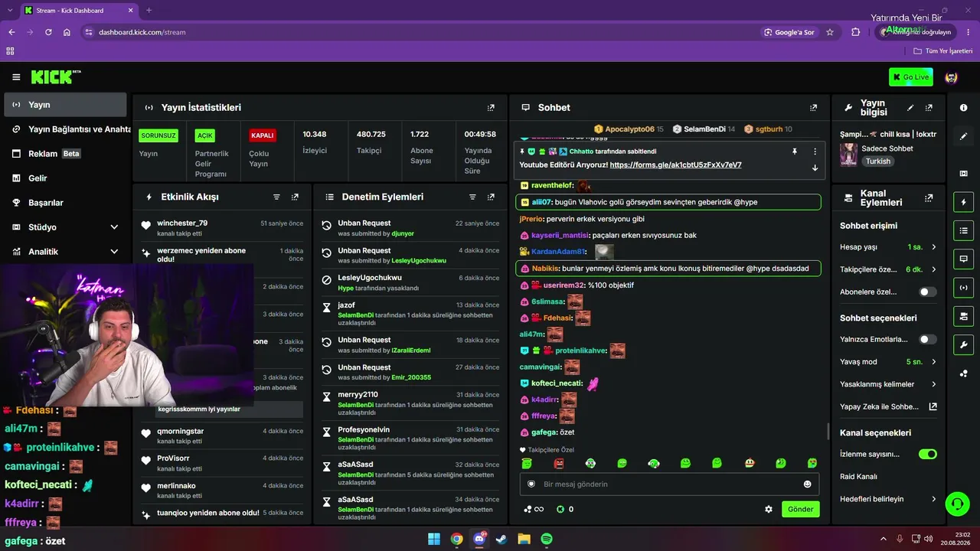This screenshot has height=551, width=980.
Task: Open pinned message options menu
Action: pos(815,152)
